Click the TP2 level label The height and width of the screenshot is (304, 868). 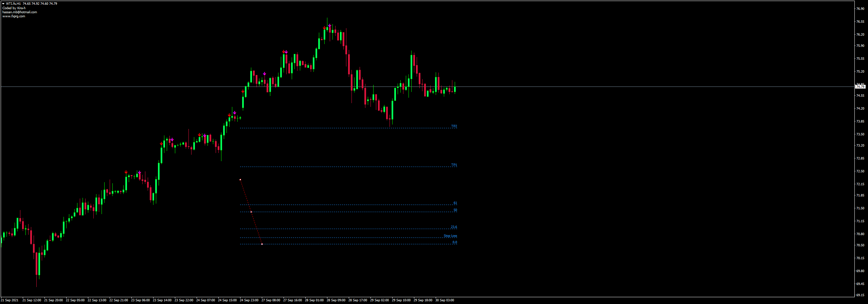[x=454, y=126]
